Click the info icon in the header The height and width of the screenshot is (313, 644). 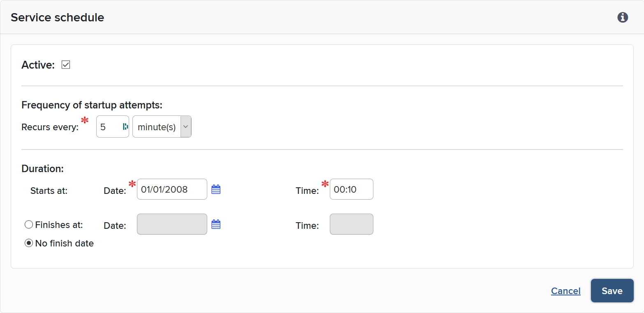point(623,17)
